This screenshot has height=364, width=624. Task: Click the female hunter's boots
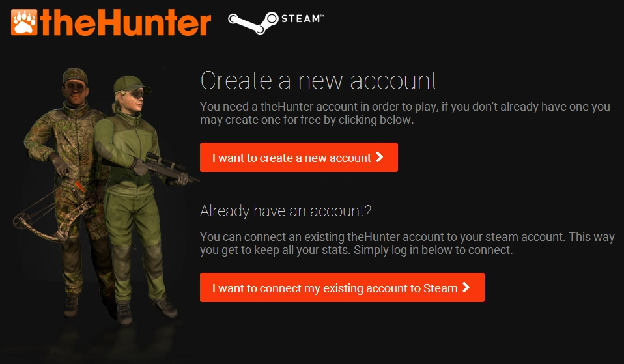(145, 311)
